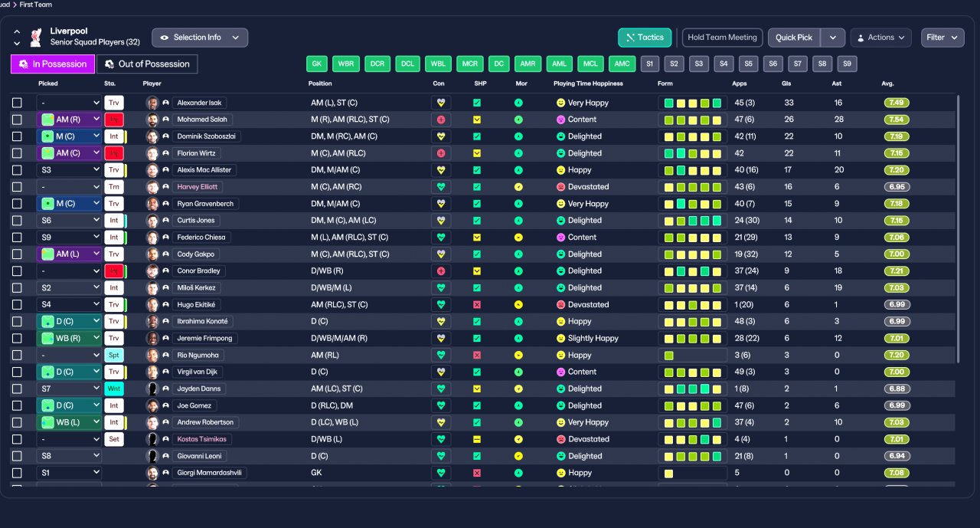Check the box for Ibrahima Konaté
The height and width of the screenshot is (528, 980).
pos(17,322)
